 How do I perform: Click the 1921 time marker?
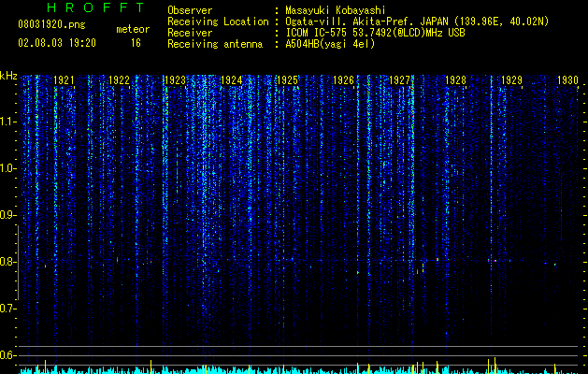coord(64,79)
